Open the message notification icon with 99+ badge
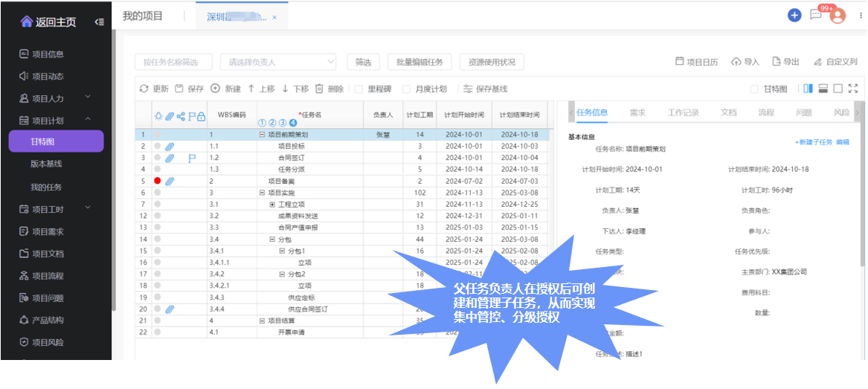The width and height of the screenshot is (868, 389). point(816,15)
